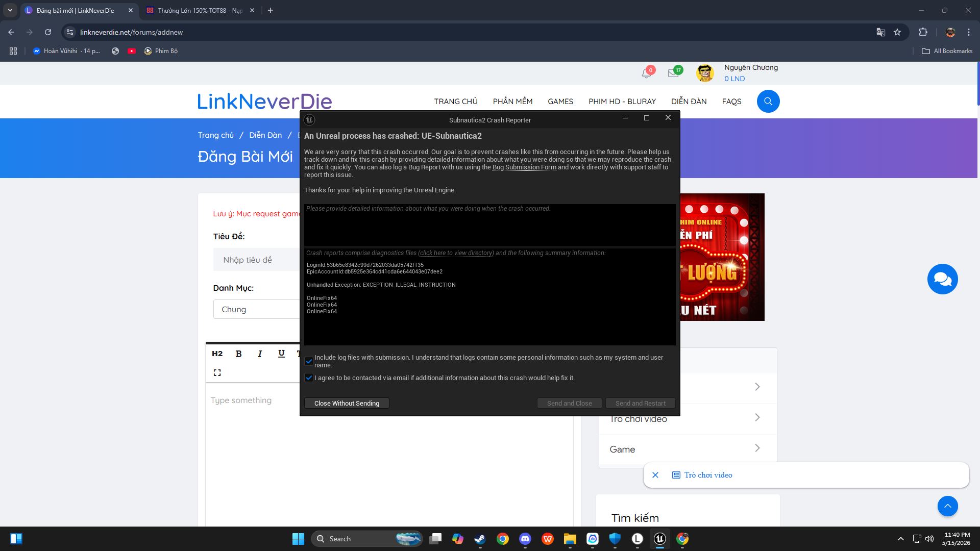980x551 pixels.
Task: Click the Nguyên Chương profile avatar
Action: click(x=705, y=73)
